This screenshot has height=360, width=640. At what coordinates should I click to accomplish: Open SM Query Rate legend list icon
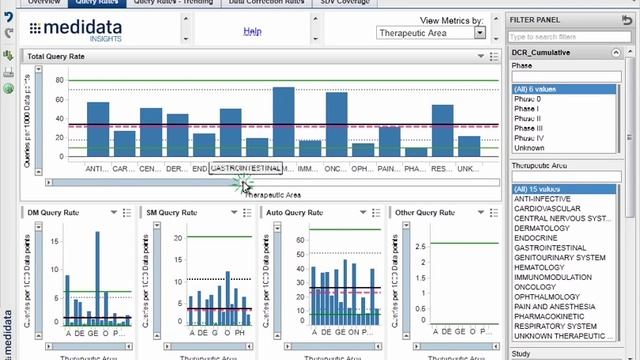pos(247,213)
